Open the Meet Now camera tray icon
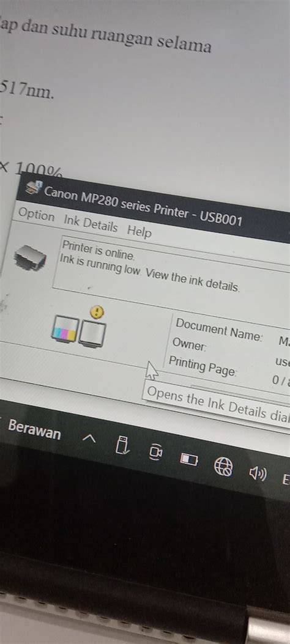 (155, 452)
